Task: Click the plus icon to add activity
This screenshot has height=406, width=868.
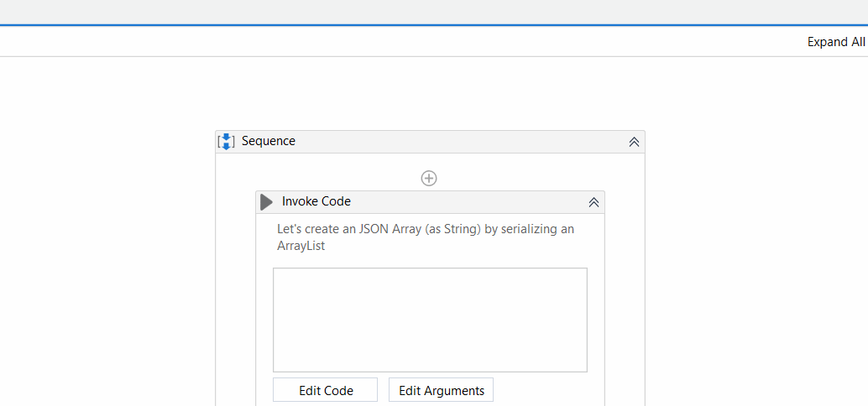Action: pyautogui.click(x=429, y=178)
